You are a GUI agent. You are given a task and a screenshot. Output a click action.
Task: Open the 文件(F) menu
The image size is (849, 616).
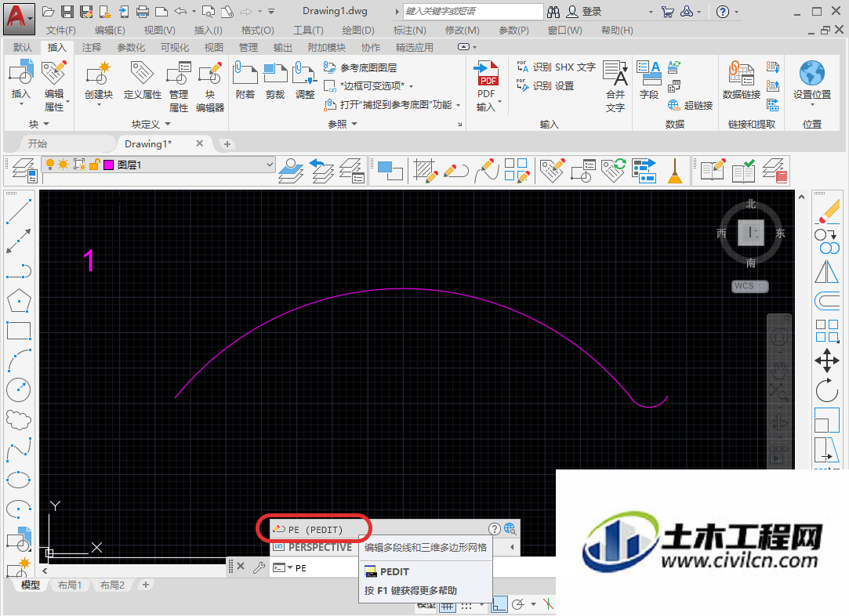(60, 31)
